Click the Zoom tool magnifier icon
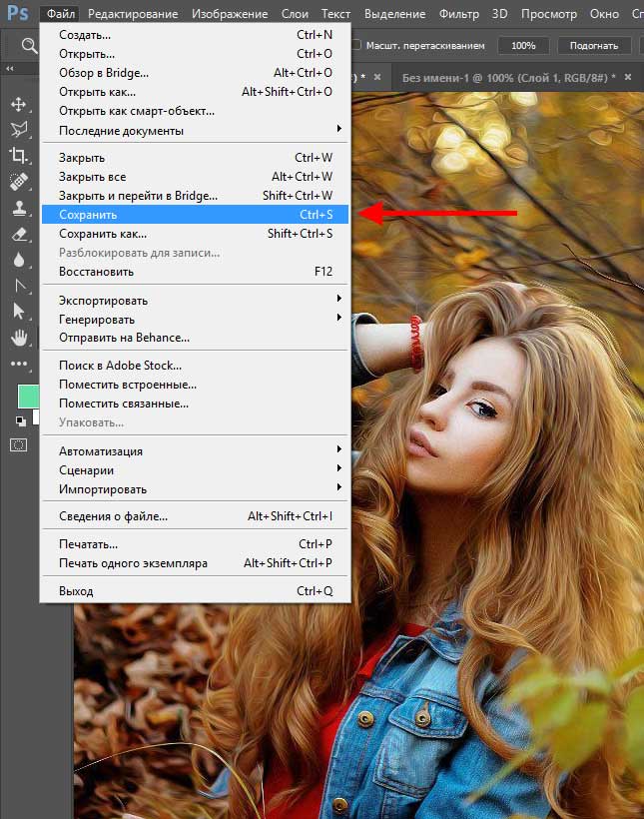 [x=29, y=46]
